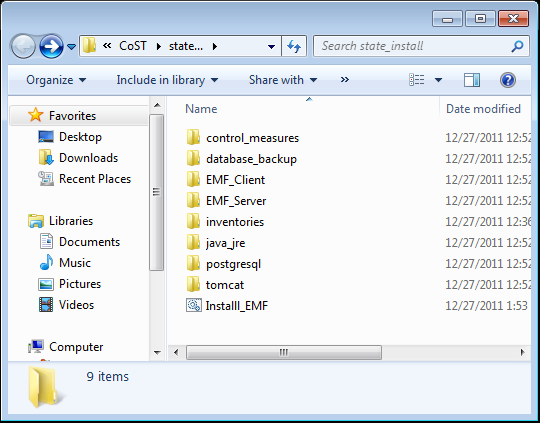Click the Desktop icon in navigation pane
Image resolution: width=540 pixels, height=423 pixels.
tap(46, 137)
